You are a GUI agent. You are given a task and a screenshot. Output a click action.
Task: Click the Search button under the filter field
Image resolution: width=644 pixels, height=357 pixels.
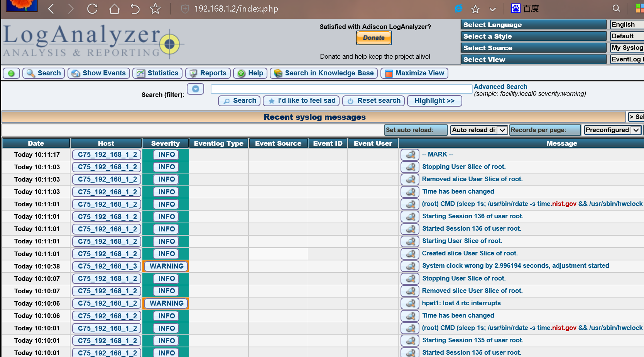coord(239,100)
